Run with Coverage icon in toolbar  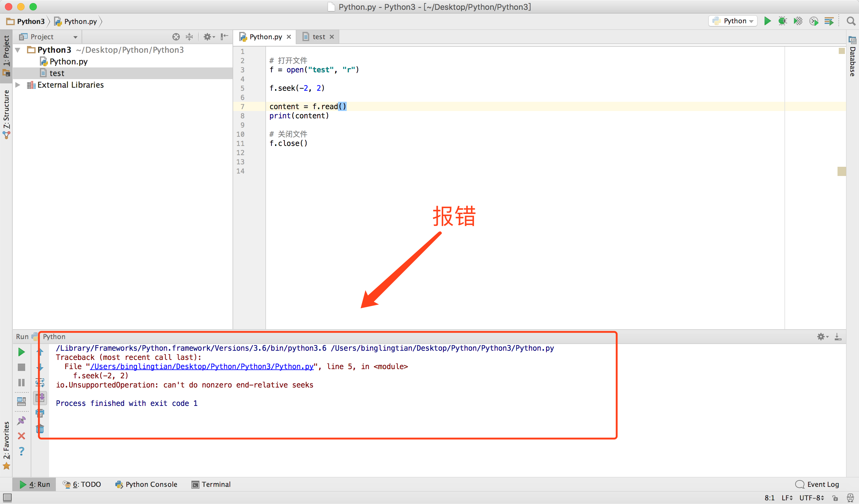[x=798, y=21]
